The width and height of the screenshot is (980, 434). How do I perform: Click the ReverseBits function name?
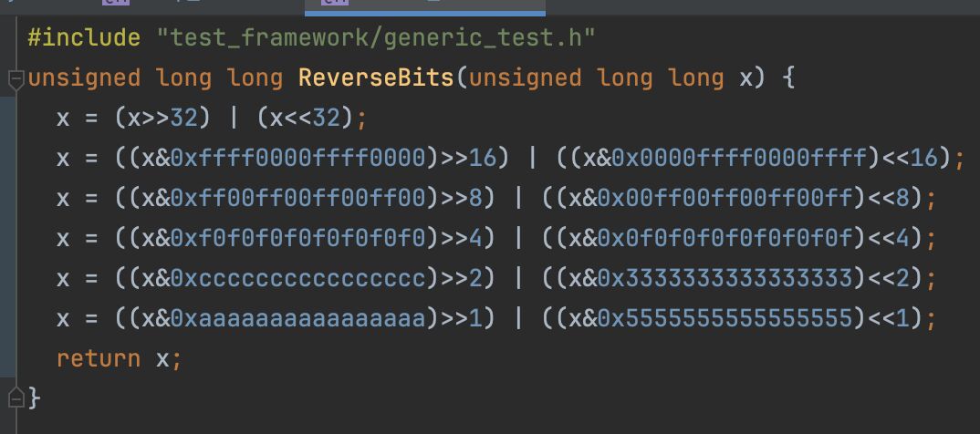click(x=376, y=78)
